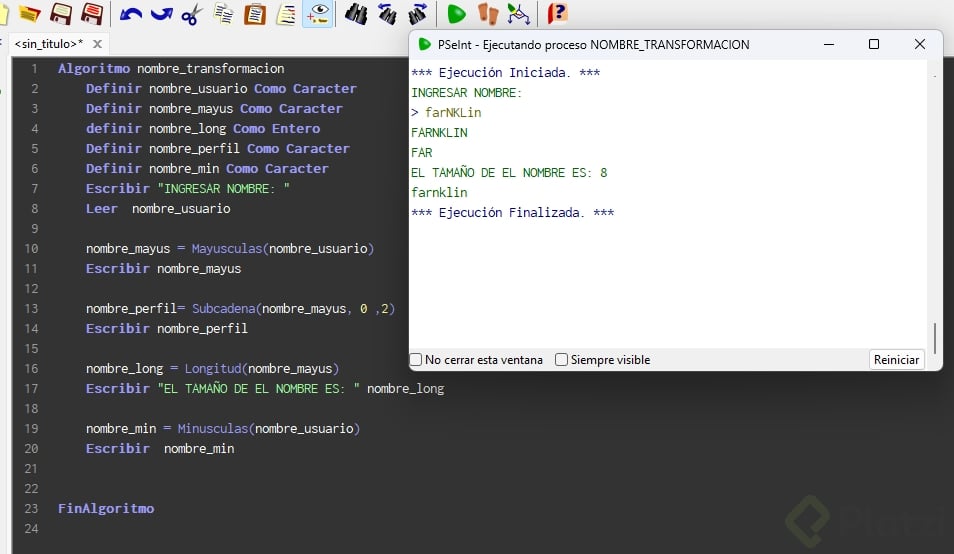Close the <sin_titulo> tab with X

click(x=97, y=44)
